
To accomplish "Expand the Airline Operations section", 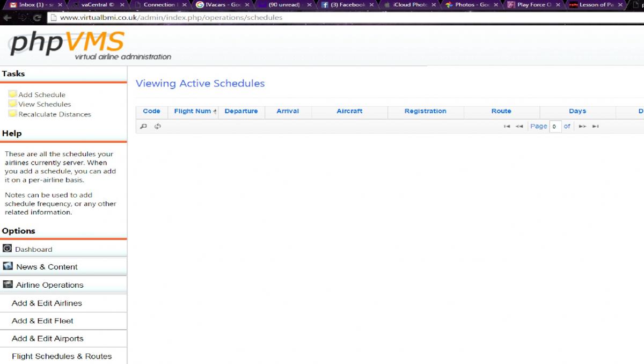I will [49, 285].
